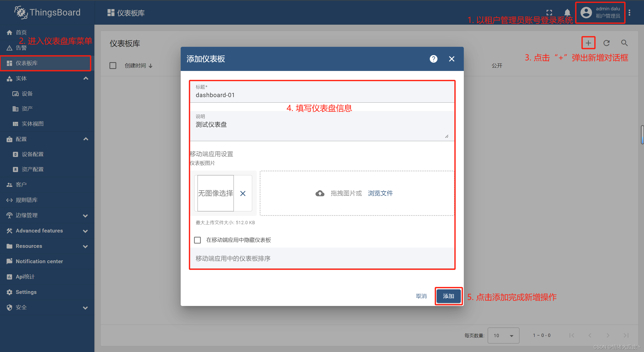The width and height of the screenshot is (644, 352).
Task: Go to first page of results
Action: (x=572, y=335)
